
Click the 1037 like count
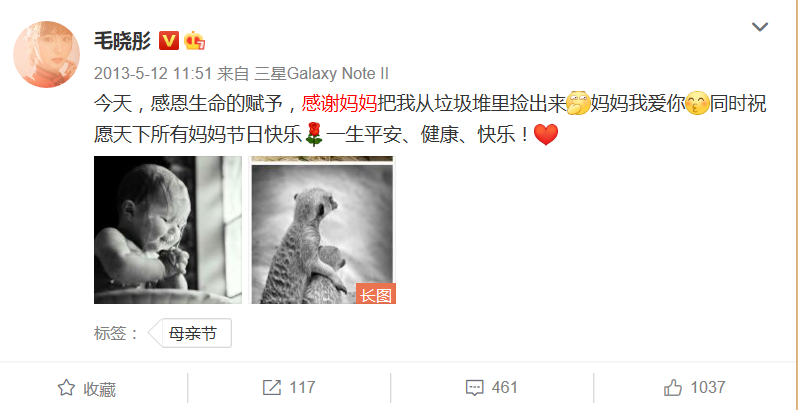click(x=708, y=388)
